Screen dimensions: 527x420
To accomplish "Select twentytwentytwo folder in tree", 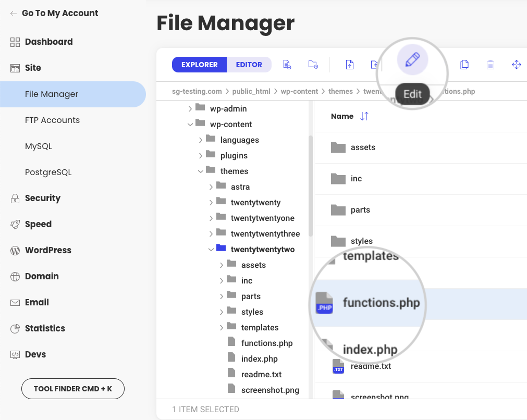I will 263,249.
